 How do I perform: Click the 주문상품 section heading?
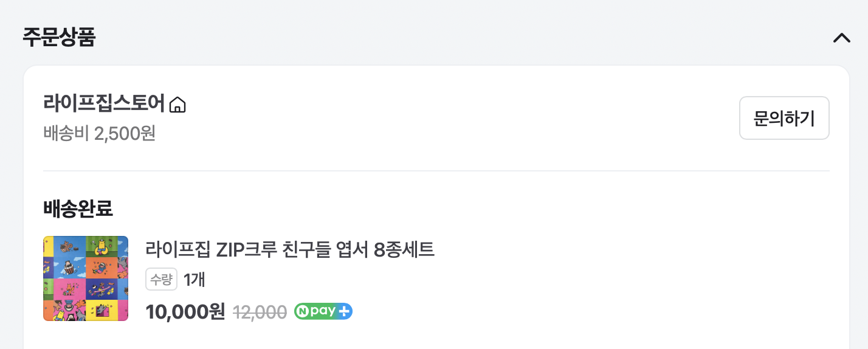(x=59, y=37)
